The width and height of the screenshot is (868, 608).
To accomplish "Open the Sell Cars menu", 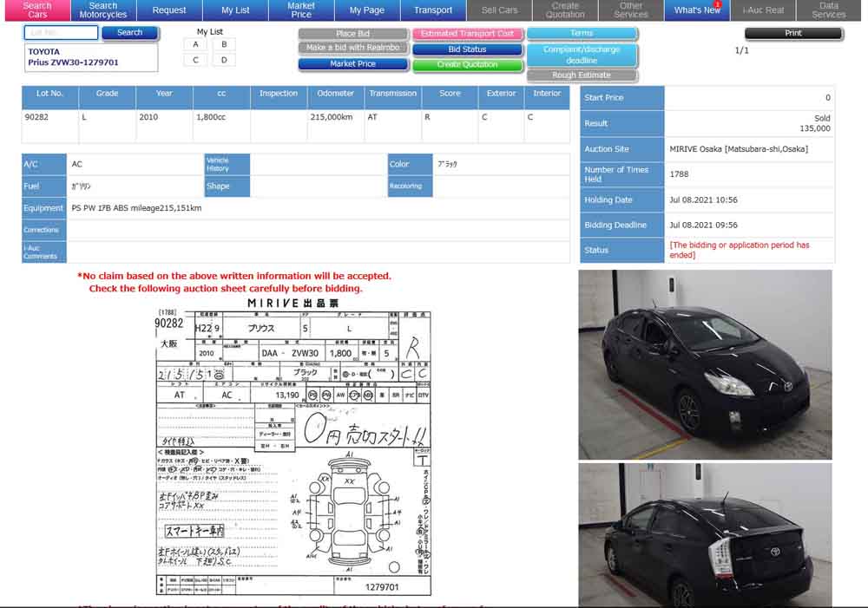I will pyautogui.click(x=499, y=10).
